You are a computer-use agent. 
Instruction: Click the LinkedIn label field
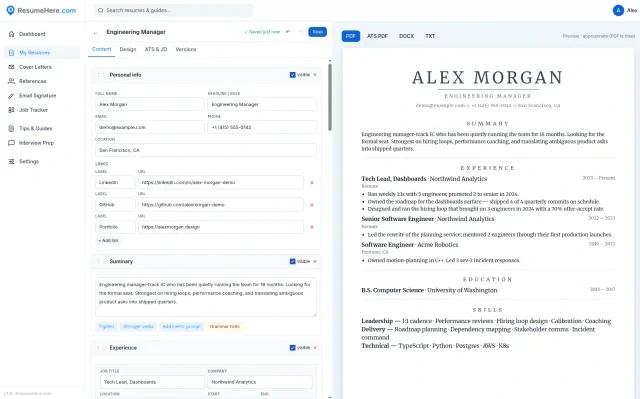(115, 182)
